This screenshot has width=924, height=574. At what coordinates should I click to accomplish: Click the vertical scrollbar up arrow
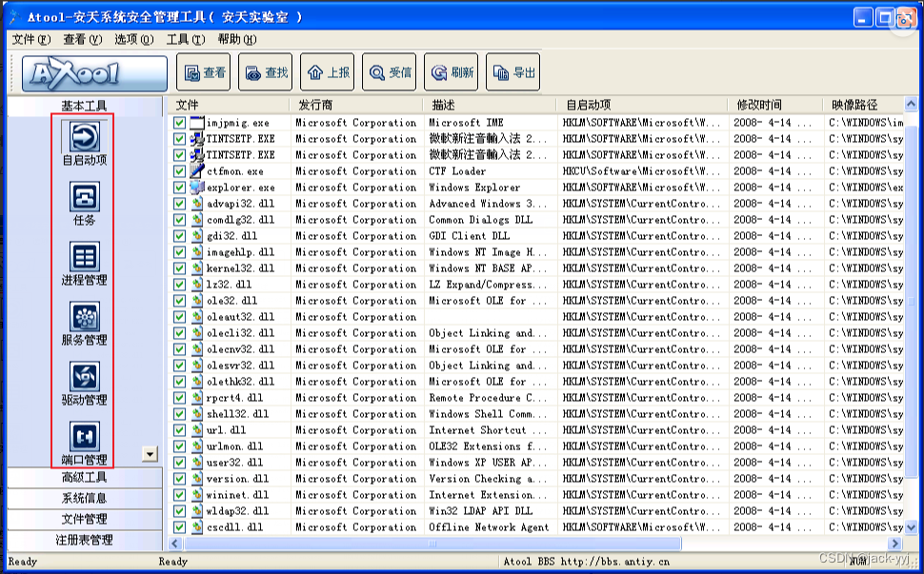(911, 104)
